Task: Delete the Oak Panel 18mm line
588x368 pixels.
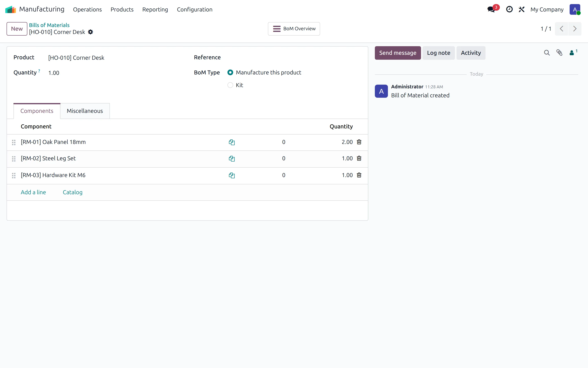Action: tap(359, 142)
